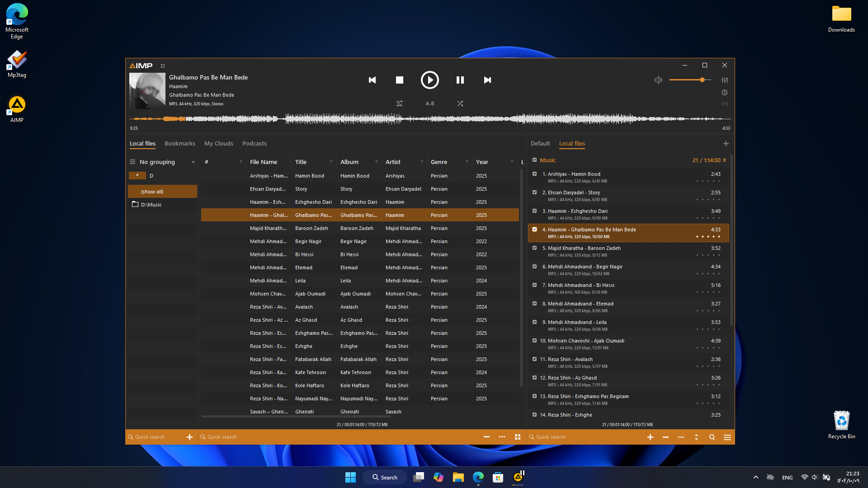Uncheck playlist track 12 Reza Shiri - Az Ghasd
The height and width of the screenshot is (488, 868).
point(534,378)
